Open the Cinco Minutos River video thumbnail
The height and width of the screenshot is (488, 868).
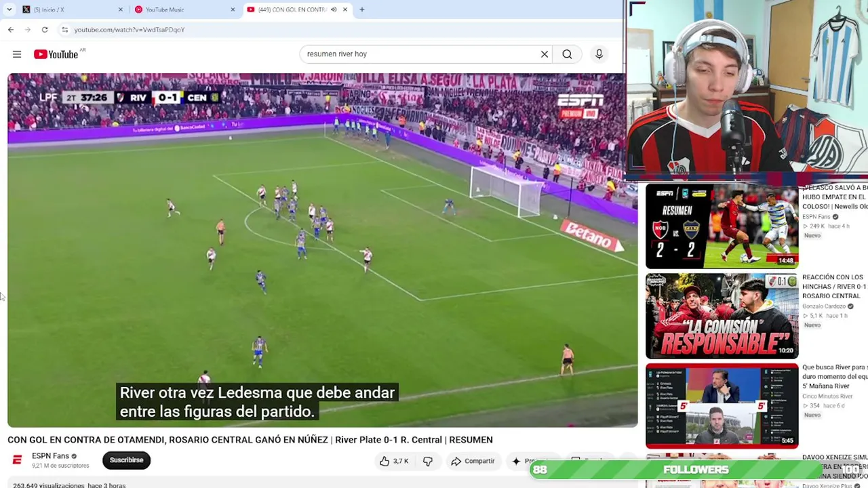[722, 406]
